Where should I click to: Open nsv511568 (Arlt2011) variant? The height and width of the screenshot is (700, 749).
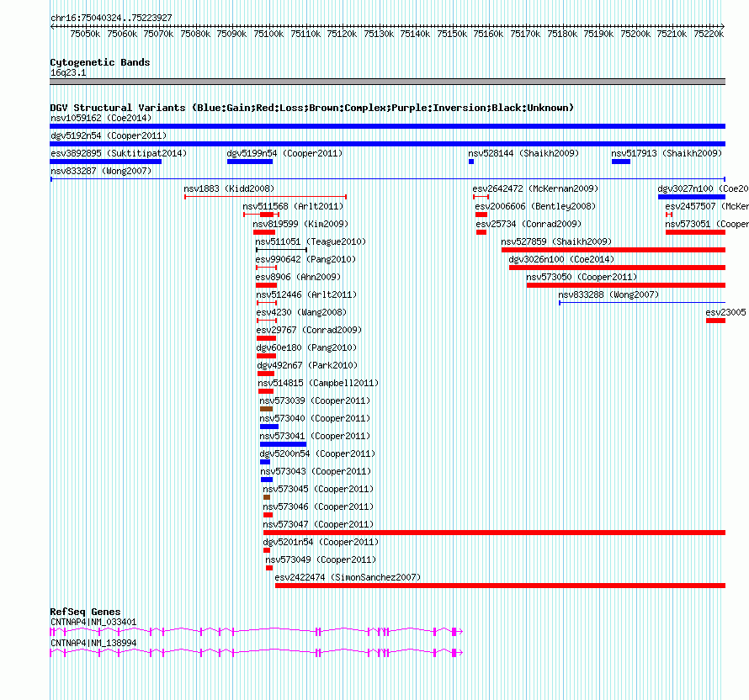point(293,206)
